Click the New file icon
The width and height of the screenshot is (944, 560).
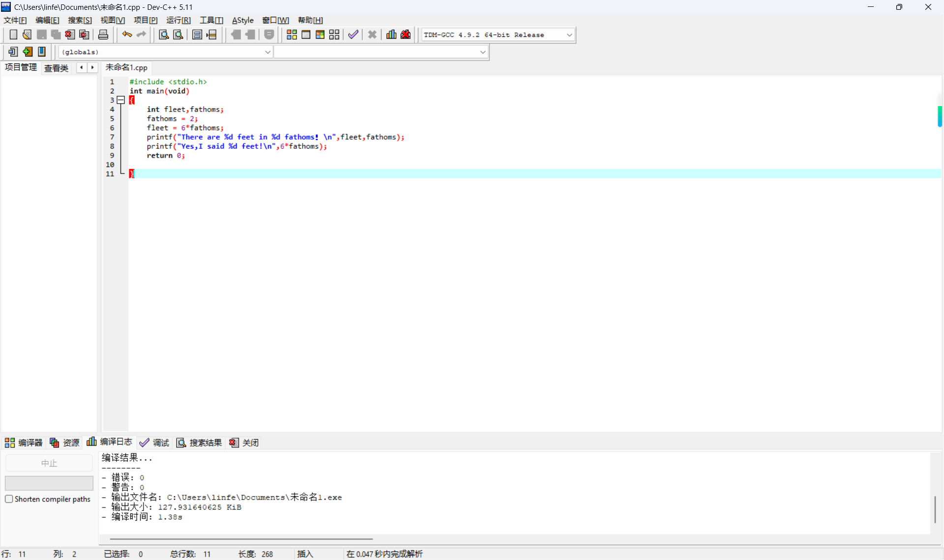tap(13, 34)
